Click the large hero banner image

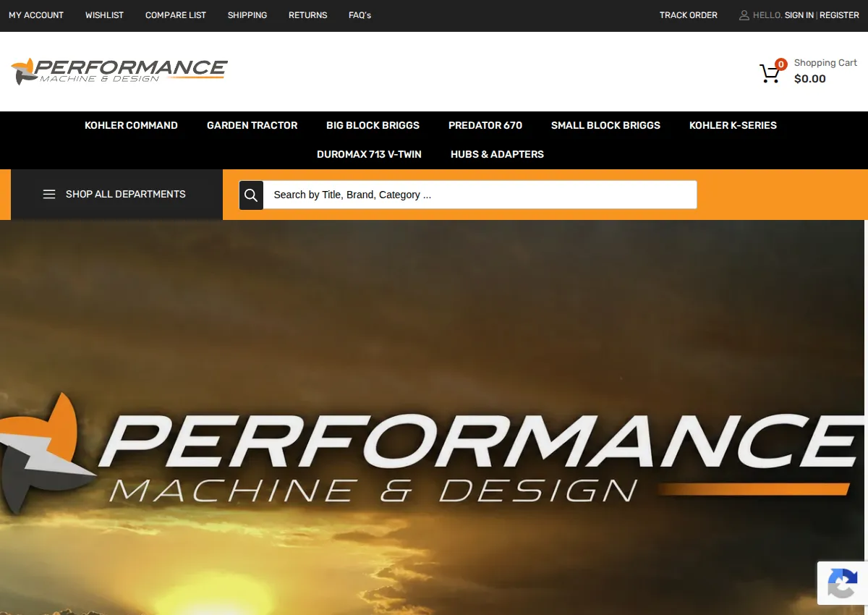(433, 417)
